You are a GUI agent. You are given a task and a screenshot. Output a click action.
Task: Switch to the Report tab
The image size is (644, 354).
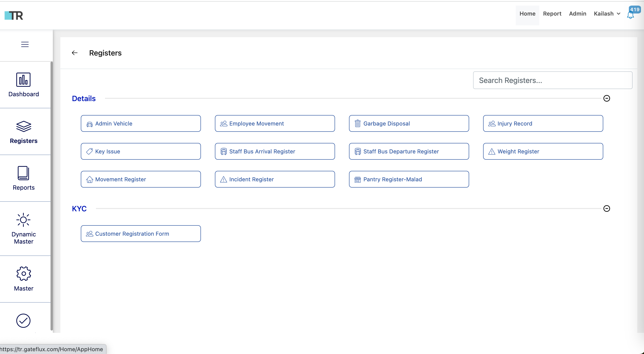point(552,14)
